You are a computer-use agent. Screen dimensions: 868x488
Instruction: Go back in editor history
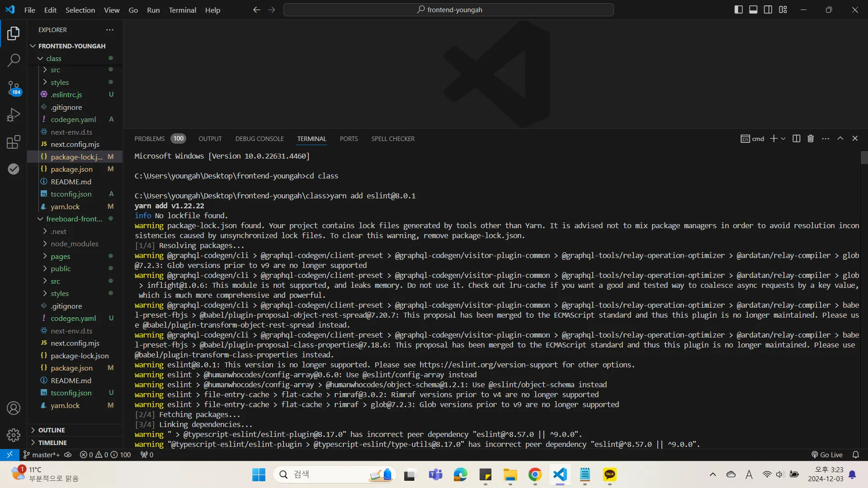[x=256, y=10]
